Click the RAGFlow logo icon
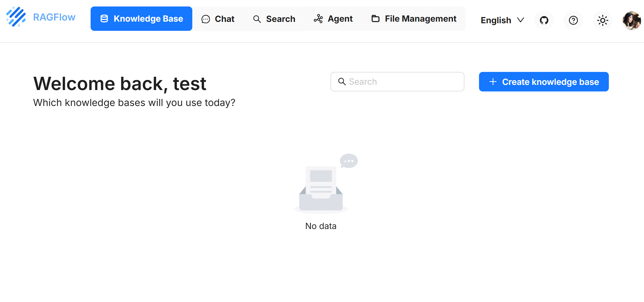 point(16,17)
